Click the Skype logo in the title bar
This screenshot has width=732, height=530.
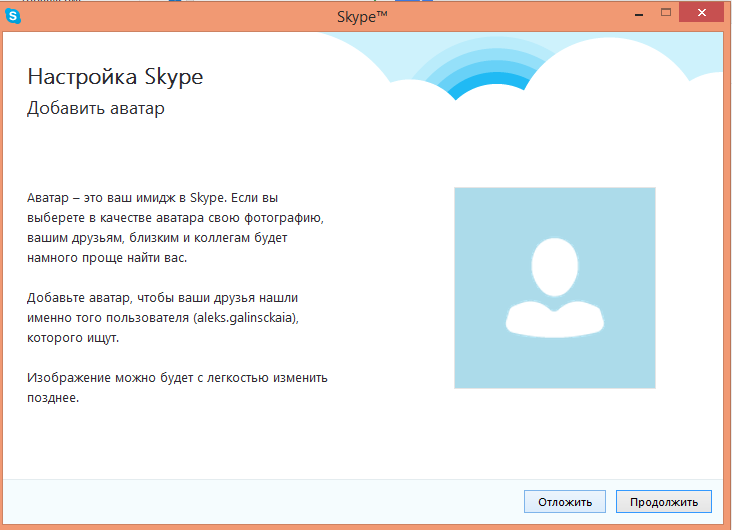click(13, 16)
